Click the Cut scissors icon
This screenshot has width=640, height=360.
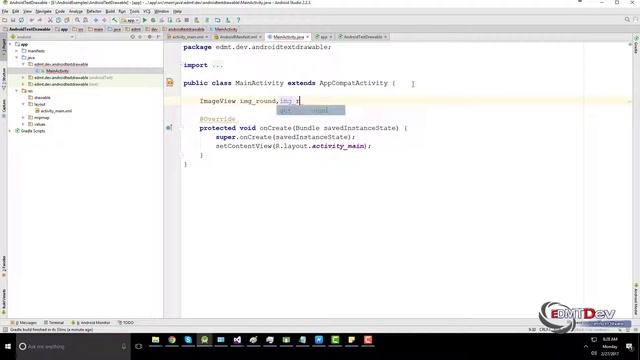[x=50, y=20]
